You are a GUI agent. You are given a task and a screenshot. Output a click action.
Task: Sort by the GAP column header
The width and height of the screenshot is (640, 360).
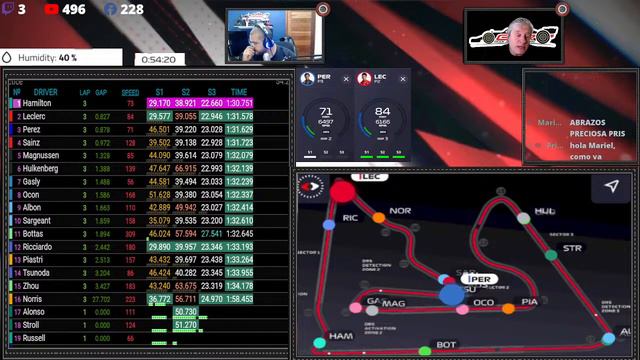coord(101,93)
